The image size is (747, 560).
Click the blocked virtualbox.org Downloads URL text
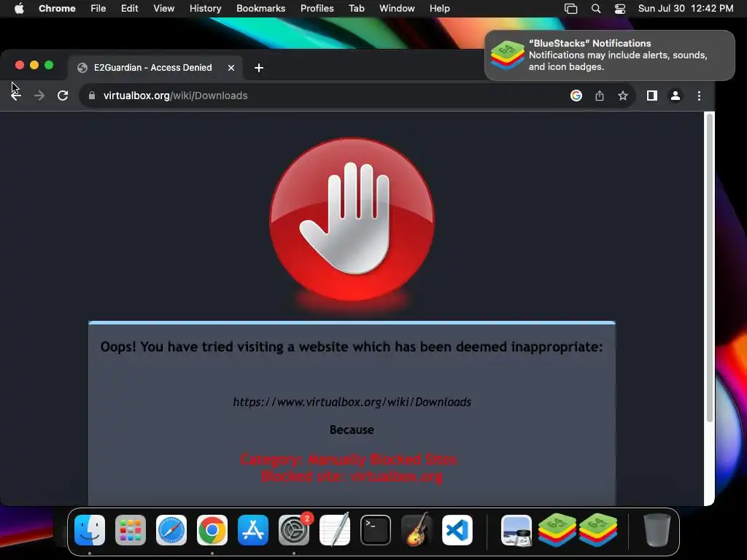pos(352,402)
